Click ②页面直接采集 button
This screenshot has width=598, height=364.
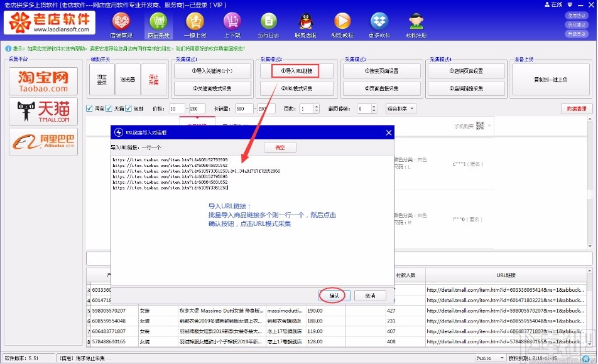(x=382, y=88)
